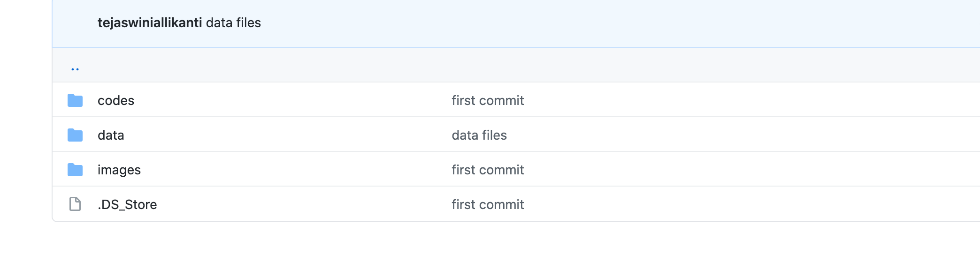View the first commit for images

488,170
